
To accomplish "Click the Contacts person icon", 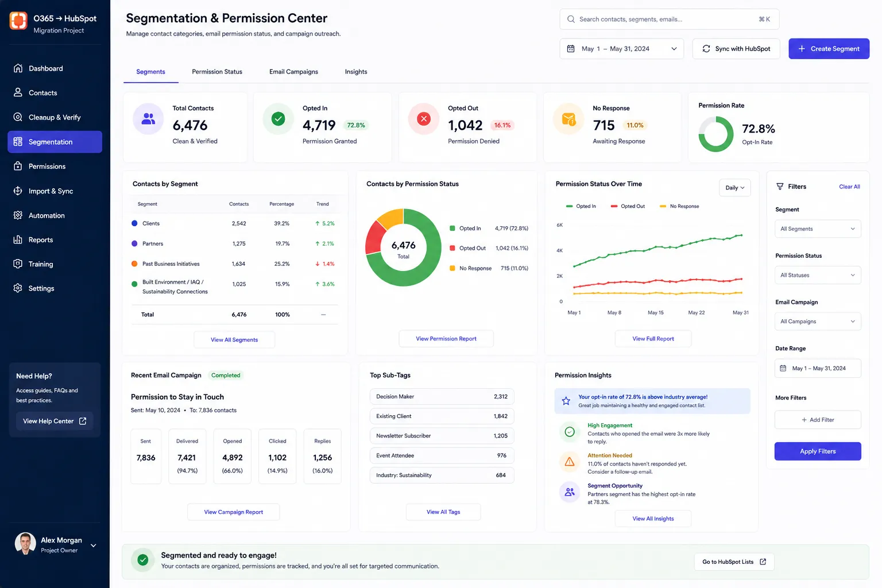I will click(18, 92).
